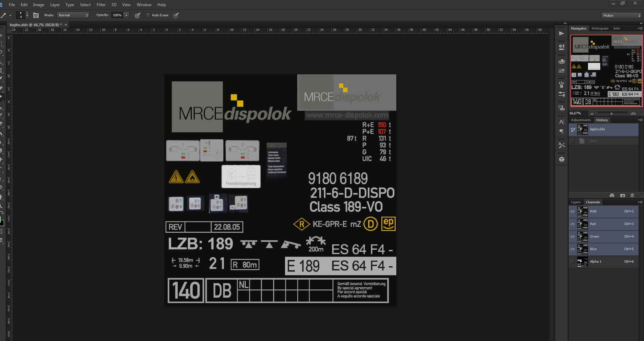Open the Actions panel play icon
Screen dimensions: 644x341
tap(562, 33)
